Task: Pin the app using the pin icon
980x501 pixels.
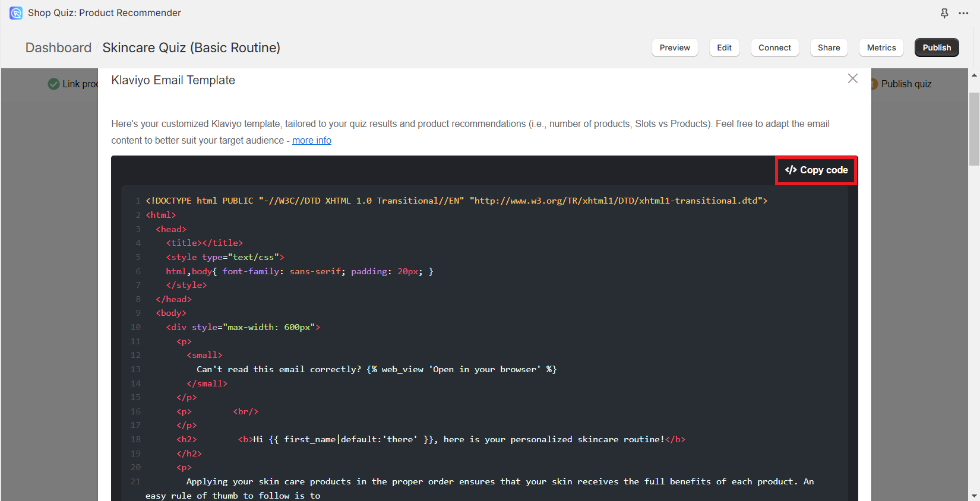Action: click(x=944, y=13)
